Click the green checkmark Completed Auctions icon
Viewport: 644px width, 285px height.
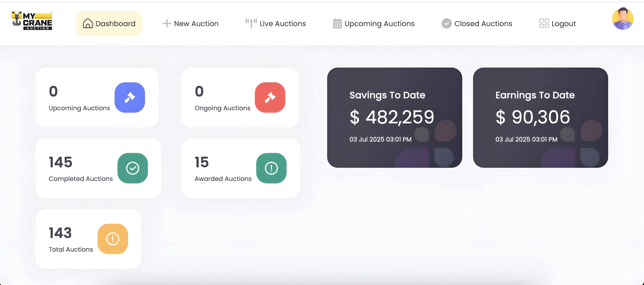133,168
